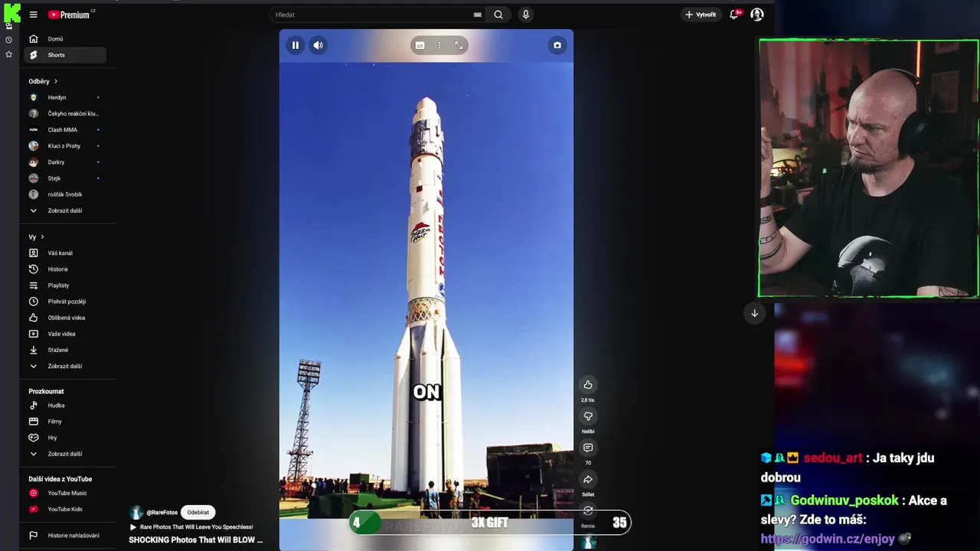Open the godwin.cz/enjoy chat link

(x=828, y=539)
